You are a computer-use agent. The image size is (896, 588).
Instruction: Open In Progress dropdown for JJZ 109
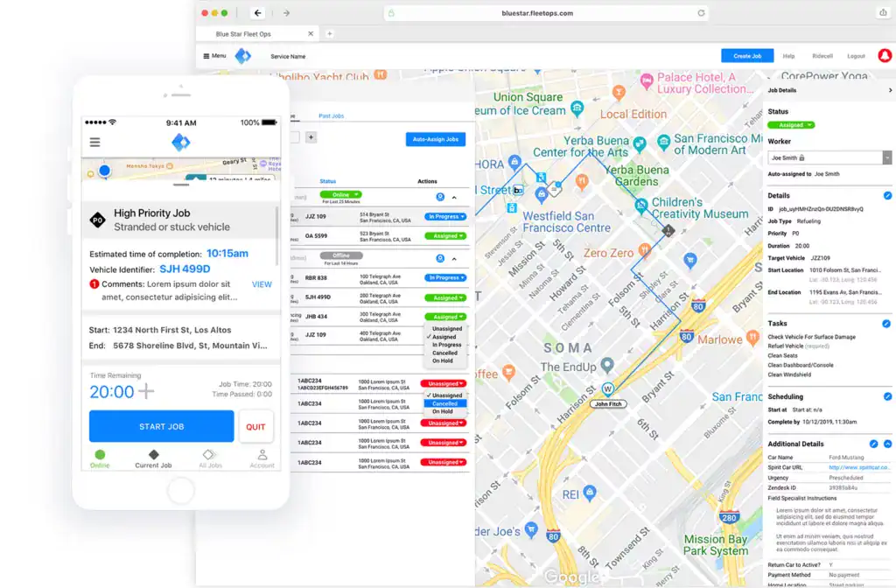(445, 216)
